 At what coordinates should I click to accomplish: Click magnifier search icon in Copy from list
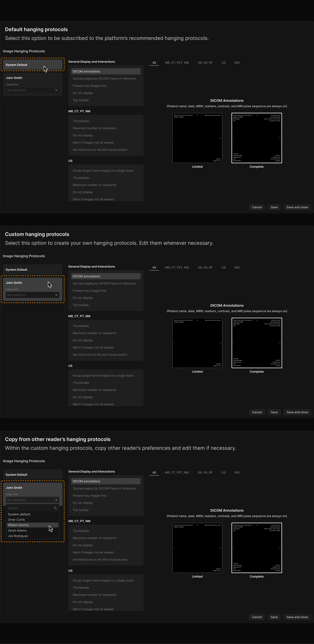pos(55,508)
